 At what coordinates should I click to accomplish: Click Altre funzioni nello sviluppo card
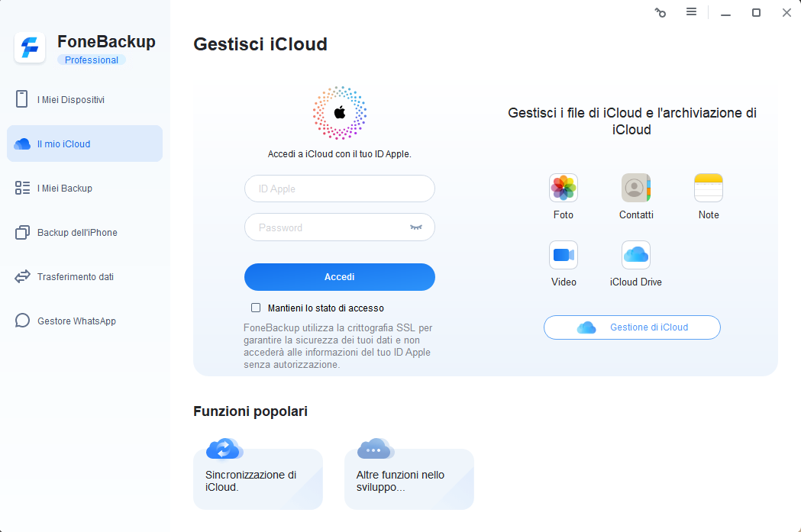click(409, 479)
